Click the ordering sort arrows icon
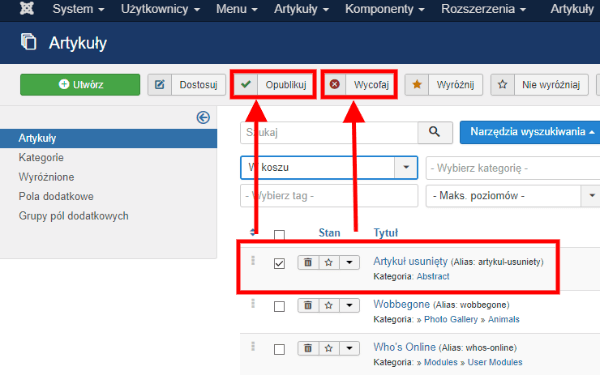 [x=253, y=232]
